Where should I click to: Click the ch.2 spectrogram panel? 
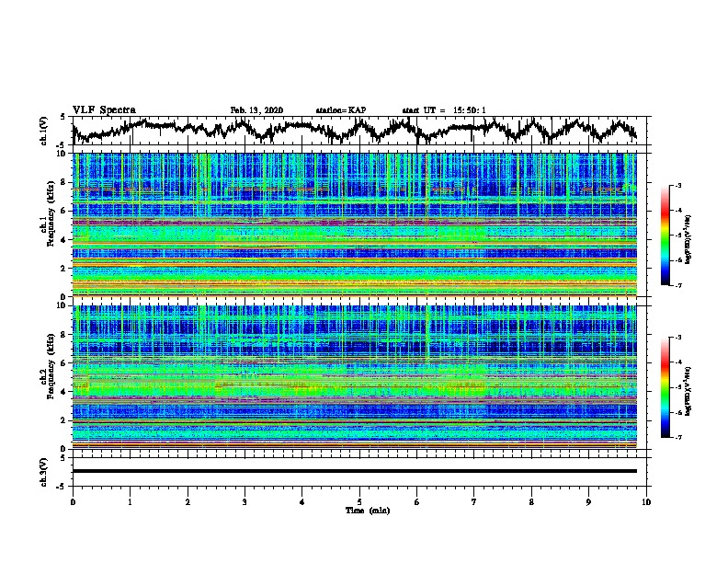pyautogui.click(x=354, y=377)
